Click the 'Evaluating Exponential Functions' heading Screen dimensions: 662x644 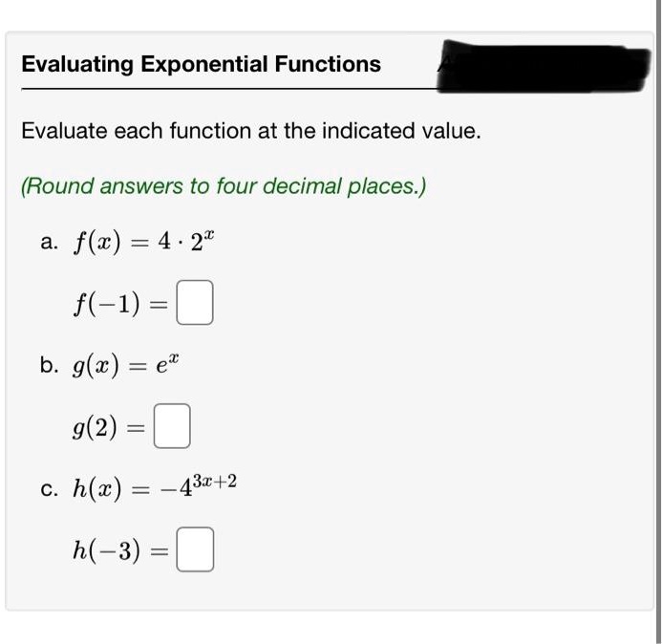(201, 64)
